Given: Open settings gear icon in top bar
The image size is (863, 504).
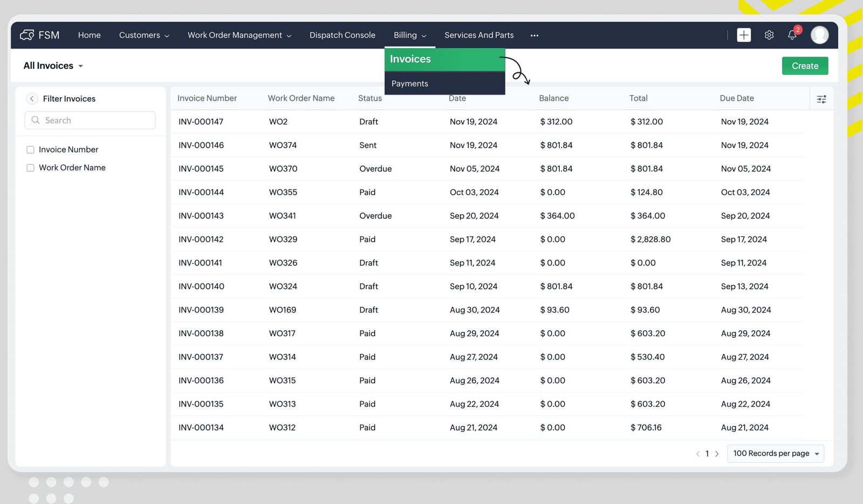Looking at the screenshot, I should (x=769, y=35).
